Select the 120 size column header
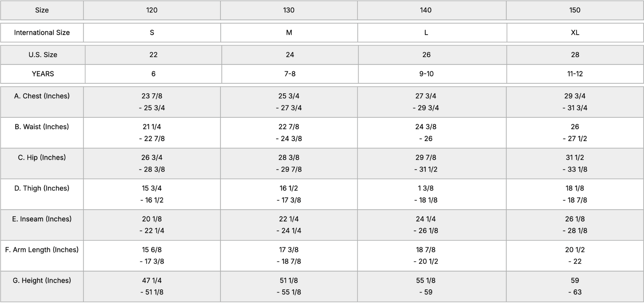 pos(152,10)
